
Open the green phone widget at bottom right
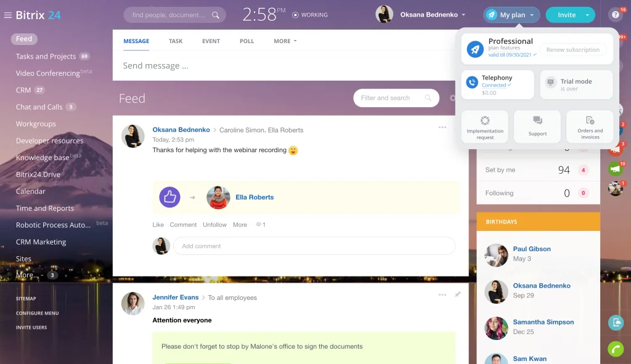coord(615,349)
